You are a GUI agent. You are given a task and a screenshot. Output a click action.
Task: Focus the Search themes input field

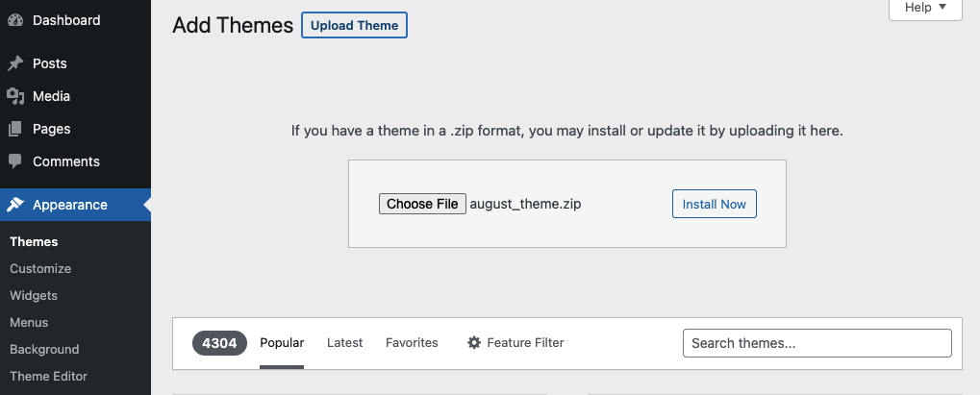(817, 343)
